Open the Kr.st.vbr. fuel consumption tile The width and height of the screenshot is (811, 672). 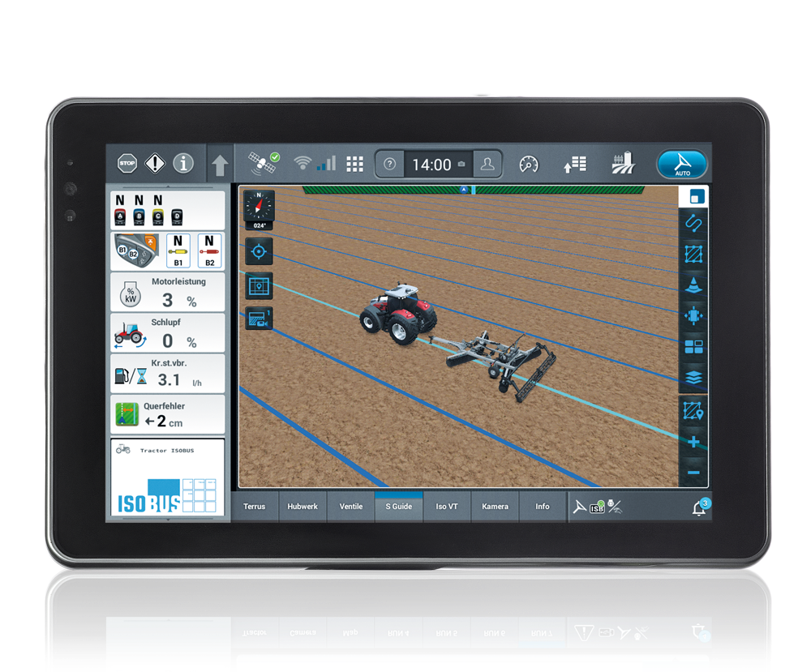(x=168, y=374)
